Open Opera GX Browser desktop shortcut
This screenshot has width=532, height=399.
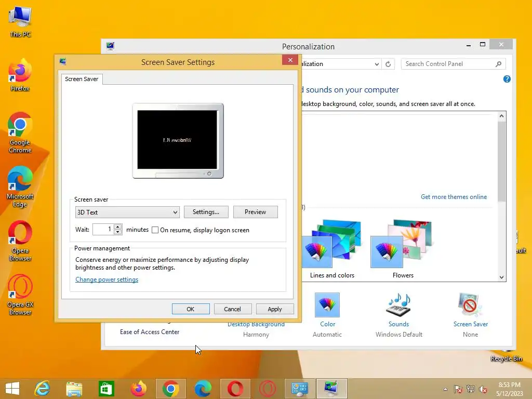[20, 295]
